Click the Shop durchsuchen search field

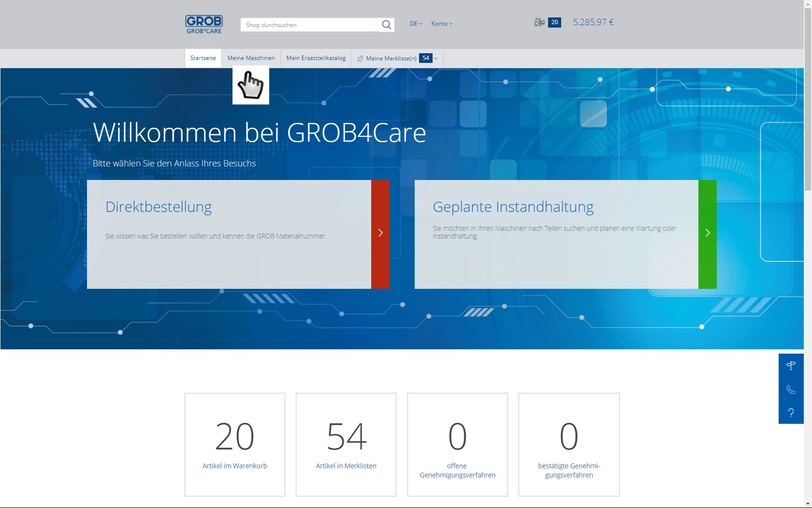click(310, 25)
